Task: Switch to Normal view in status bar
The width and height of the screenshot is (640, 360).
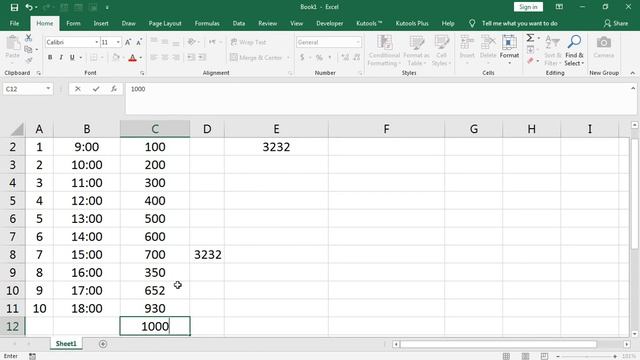Action: pyautogui.click(x=506, y=356)
